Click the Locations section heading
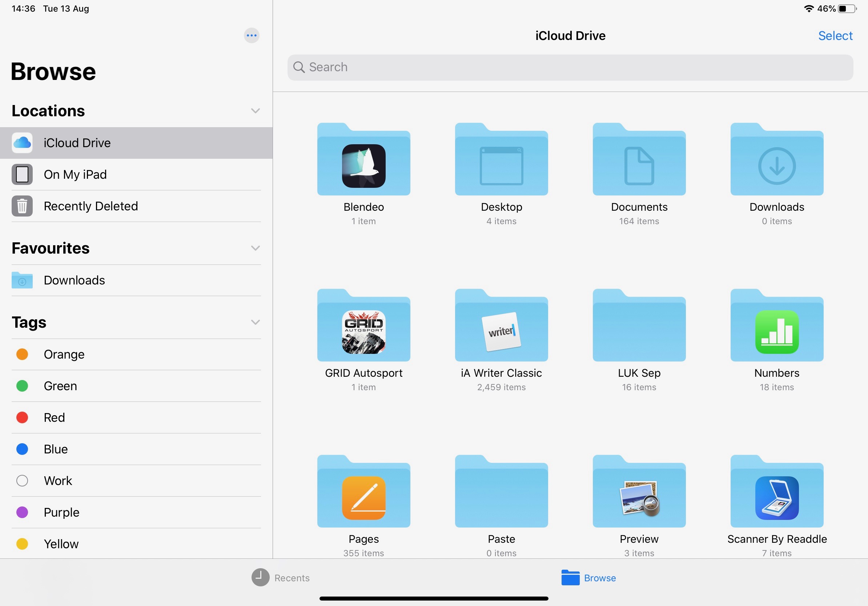The width and height of the screenshot is (868, 606). [48, 111]
